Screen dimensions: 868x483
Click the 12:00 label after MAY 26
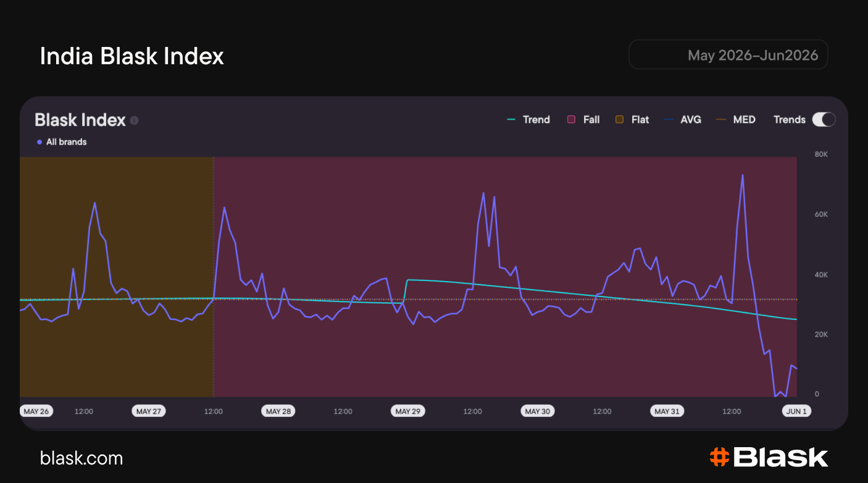[x=84, y=411]
